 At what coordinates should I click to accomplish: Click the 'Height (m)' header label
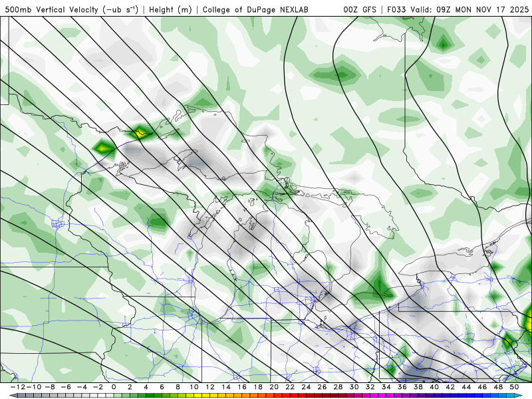[170, 10]
